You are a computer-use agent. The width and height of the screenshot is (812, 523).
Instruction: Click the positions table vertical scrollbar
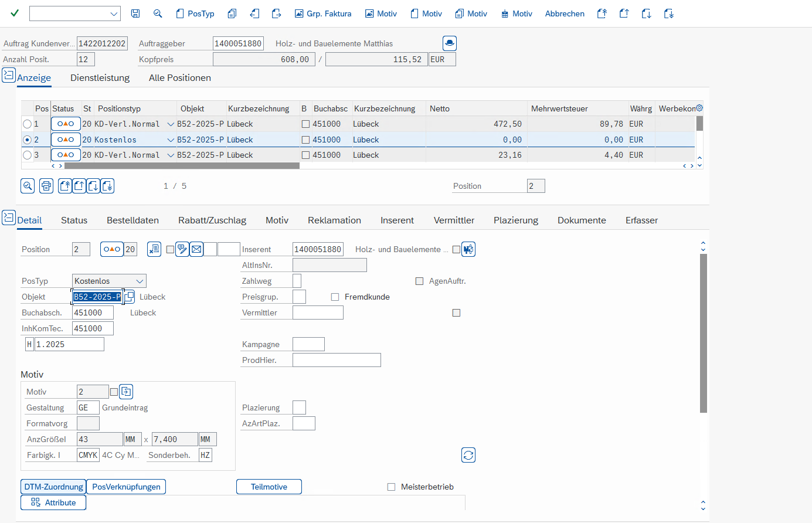click(699, 124)
